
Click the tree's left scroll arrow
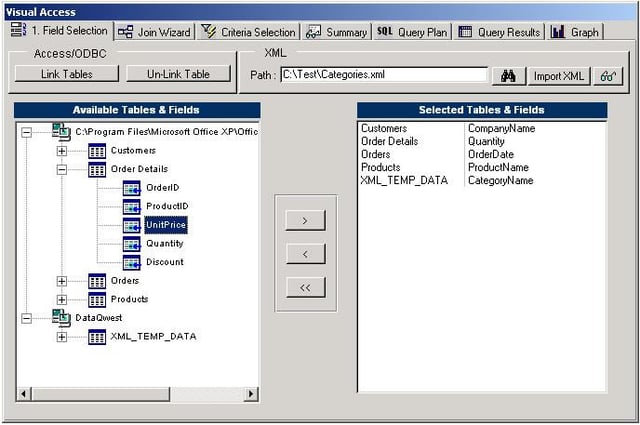[x=23, y=394]
